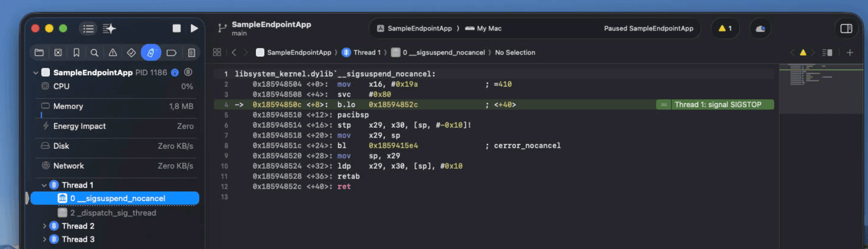Click the source control branch icon
This screenshot has width=868, height=249.
pos(222,28)
